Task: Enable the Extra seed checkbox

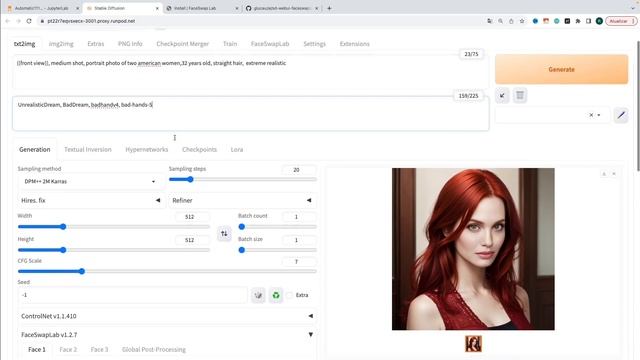Action: [x=289, y=295]
